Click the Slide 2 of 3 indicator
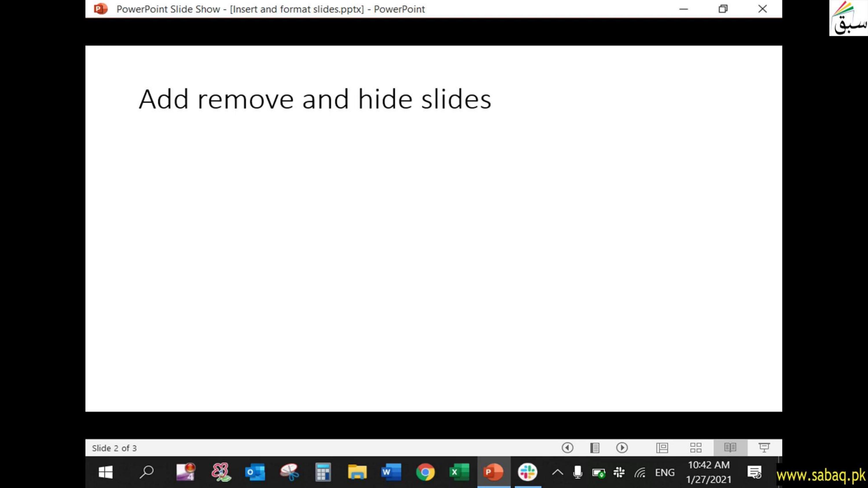The width and height of the screenshot is (868, 488). [x=114, y=448]
